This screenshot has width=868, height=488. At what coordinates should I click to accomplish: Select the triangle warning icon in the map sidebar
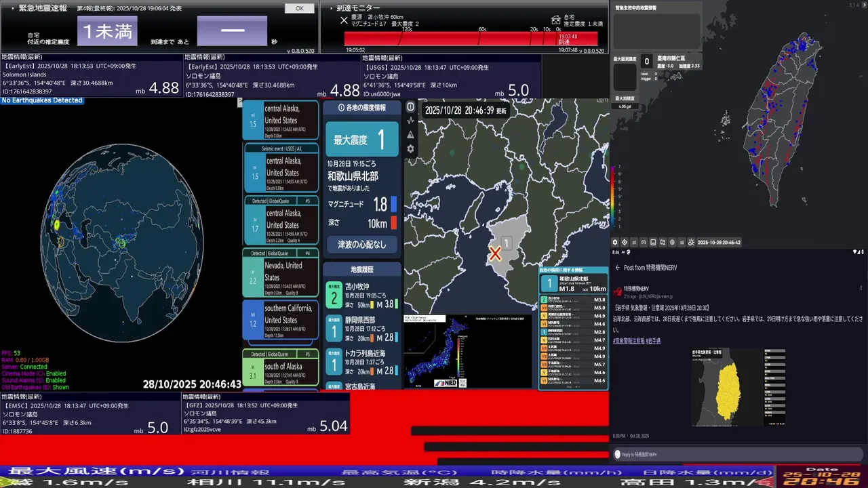point(410,135)
